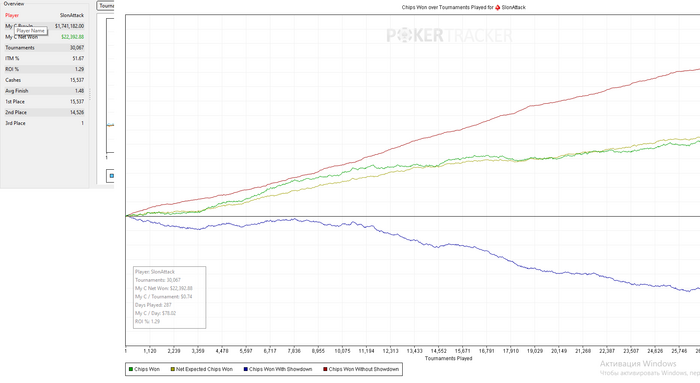Screen dimensions: 700x383
Task: Click the 20,149 x-axis label
Action: tap(559, 351)
